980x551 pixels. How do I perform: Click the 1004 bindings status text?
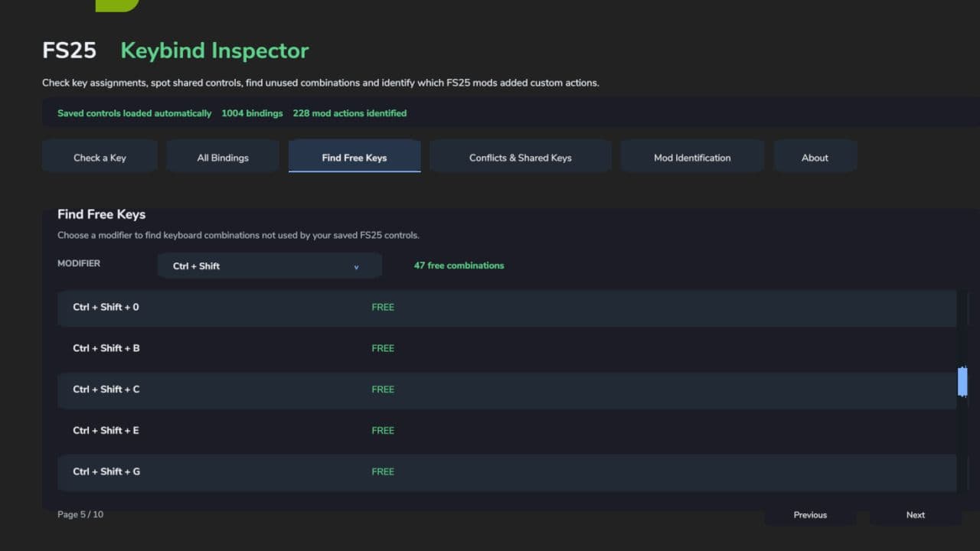tap(252, 113)
